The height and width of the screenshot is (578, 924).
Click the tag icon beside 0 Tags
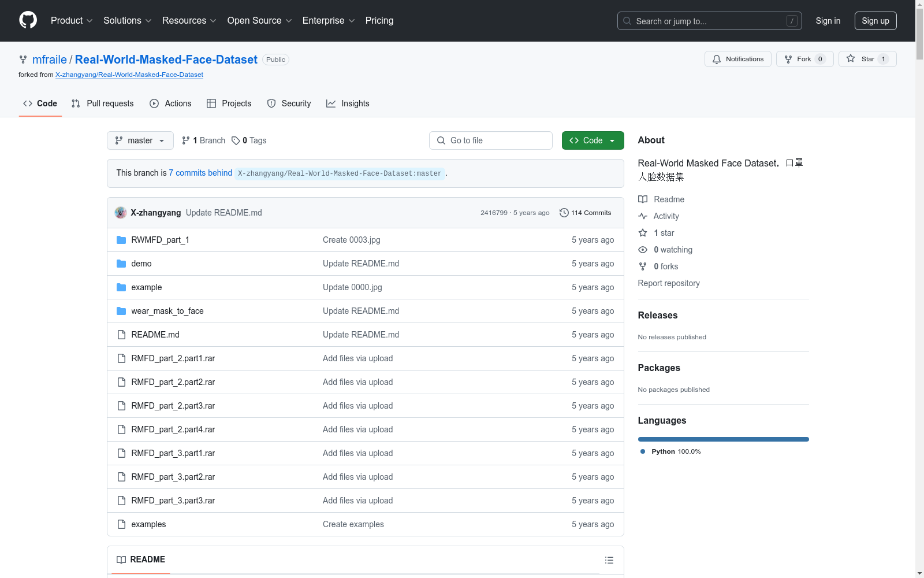(x=236, y=140)
